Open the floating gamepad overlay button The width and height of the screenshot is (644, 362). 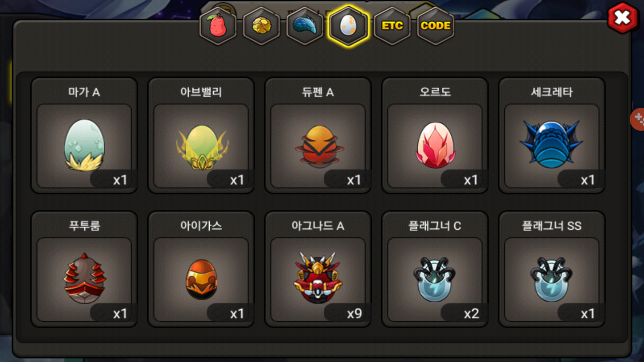pyautogui.click(x=638, y=119)
